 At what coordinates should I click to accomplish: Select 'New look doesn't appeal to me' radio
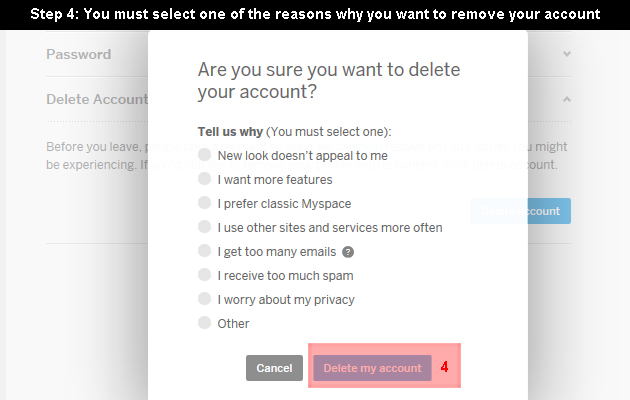point(205,155)
